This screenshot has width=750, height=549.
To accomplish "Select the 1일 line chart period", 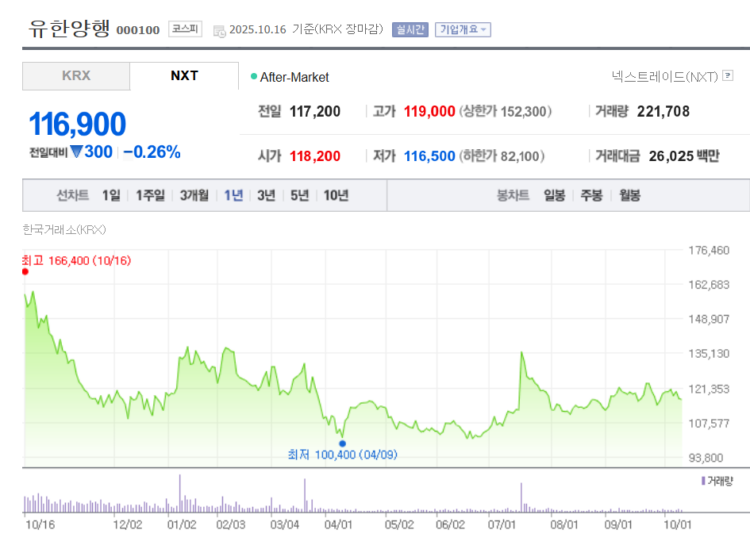I will 111,195.
